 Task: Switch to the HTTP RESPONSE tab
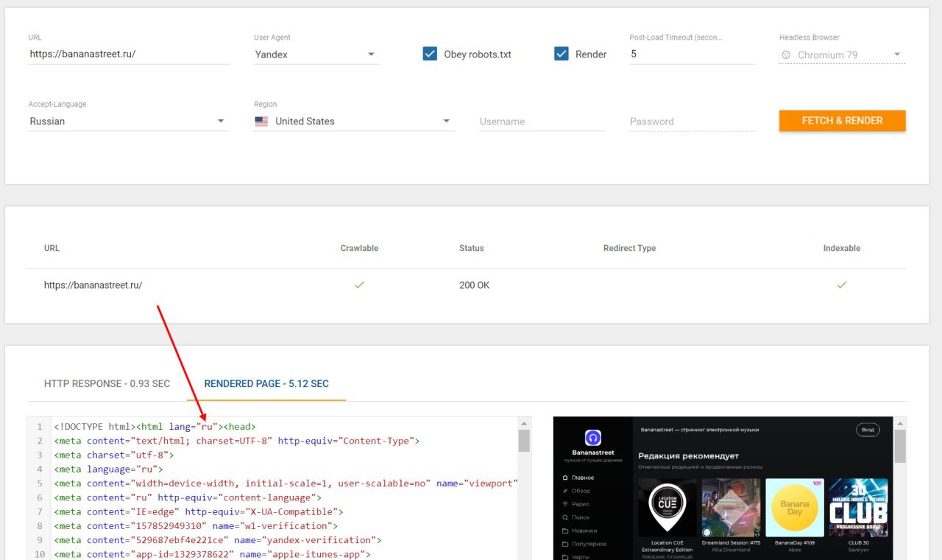coord(107,383)
